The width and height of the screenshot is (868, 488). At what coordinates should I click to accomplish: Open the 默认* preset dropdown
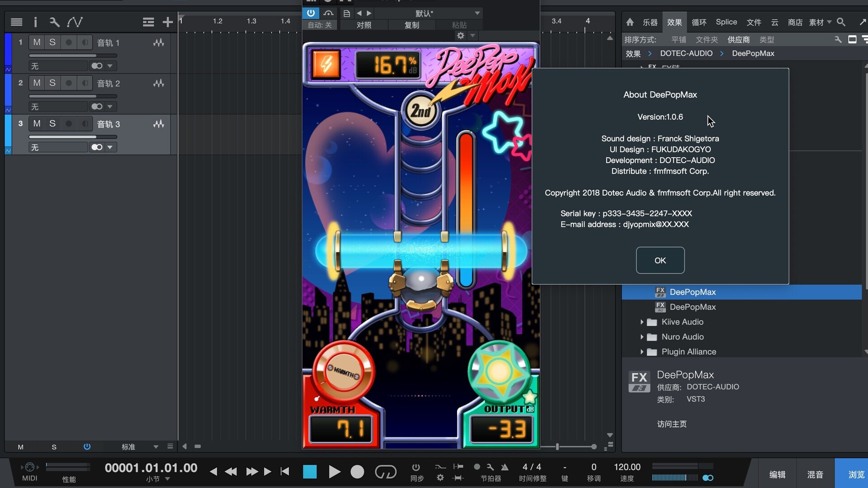click(428, 13)
